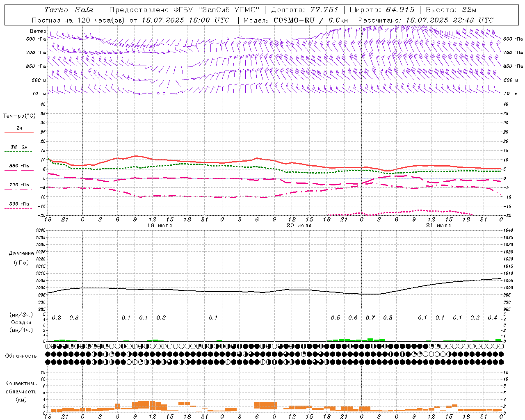Screen dimensions: 525x420
Task: Select the 'Модель COSMO-RU / 6.6км' label
Action: tap(296, 20)
